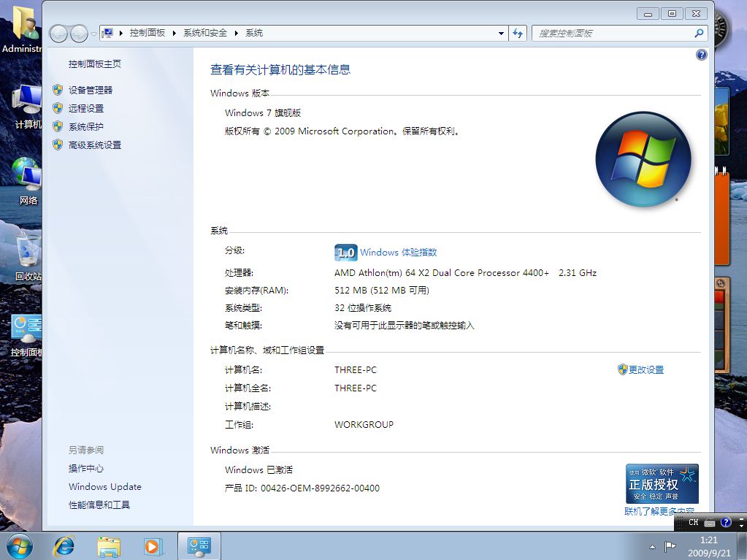
Task: Open Windows Update link
Action: [x=105, y=487]
